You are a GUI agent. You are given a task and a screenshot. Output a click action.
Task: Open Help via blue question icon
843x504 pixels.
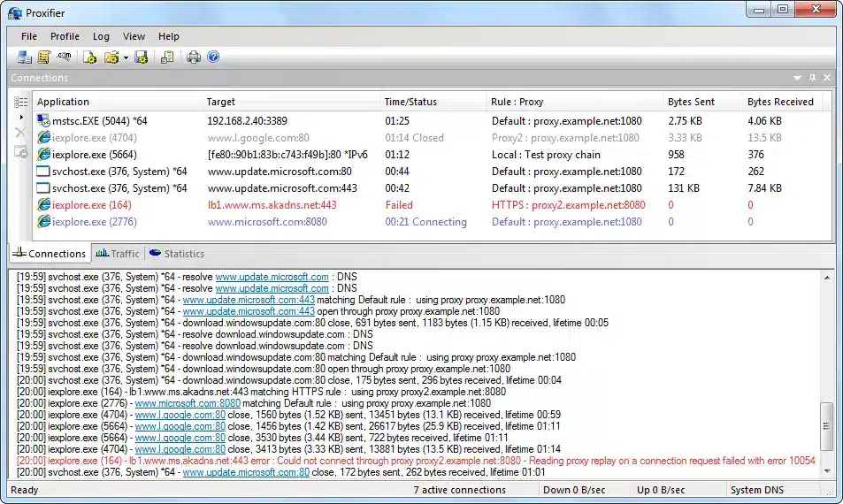pyautogui.click(x=212, y=57)
